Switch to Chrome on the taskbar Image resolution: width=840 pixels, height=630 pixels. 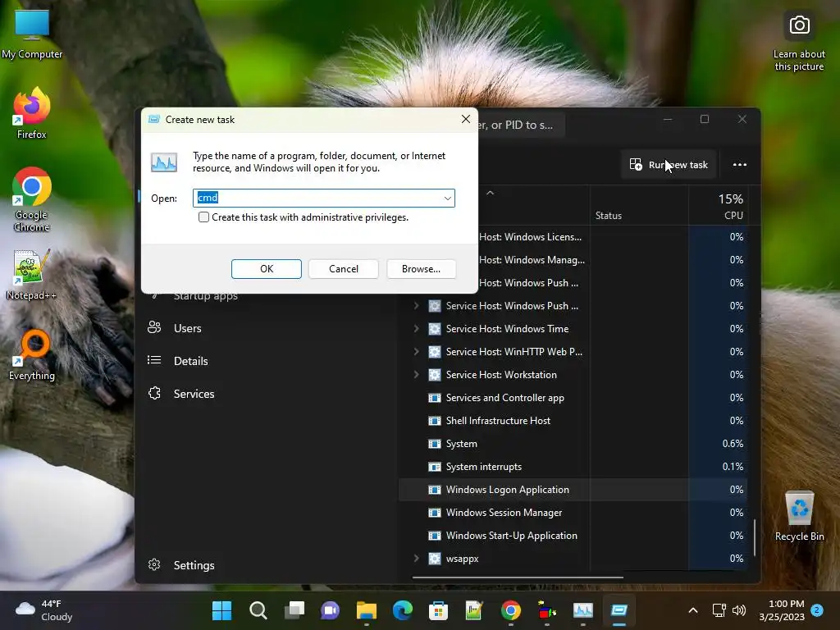tap(510, 610)
